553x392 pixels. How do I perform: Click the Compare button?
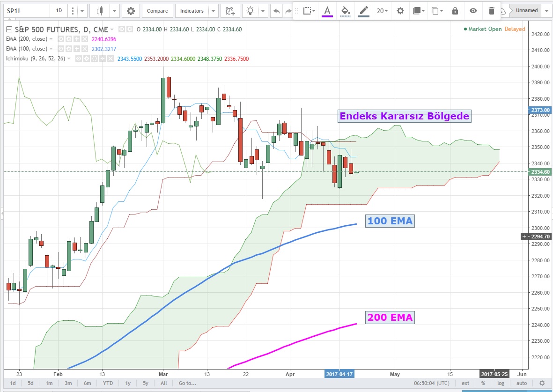(x=157, y=11)
